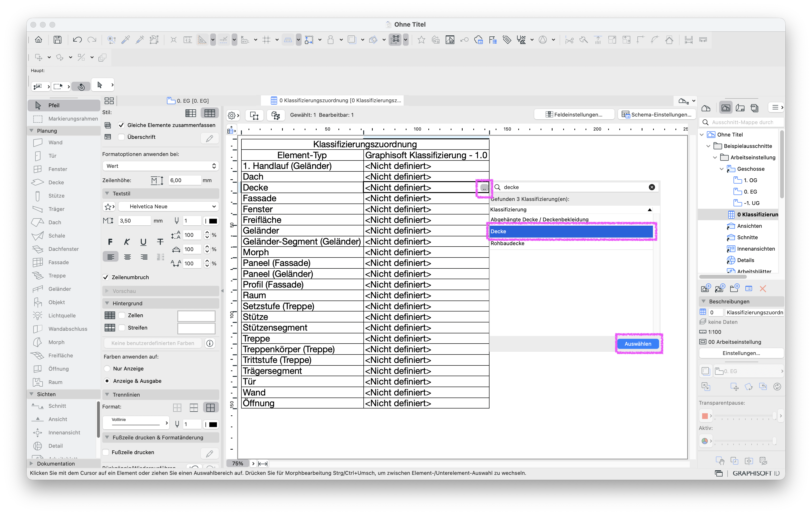Click the Undo arrow icon
The height and width of the screenshot is (515, 812).
(x=77, y=40)
